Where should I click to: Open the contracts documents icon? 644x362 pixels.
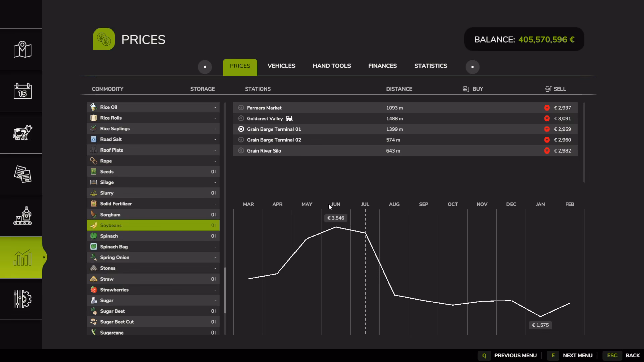click(22, 174)
